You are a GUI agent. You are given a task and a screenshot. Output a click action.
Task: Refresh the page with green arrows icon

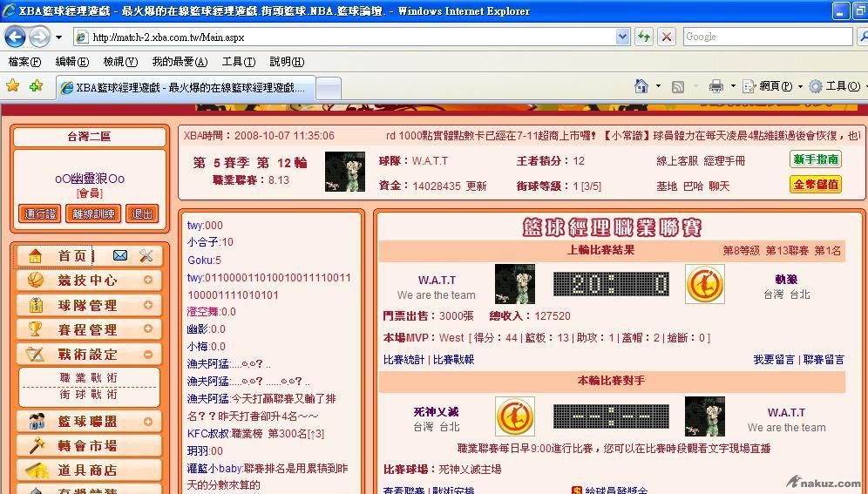[644, 37]
